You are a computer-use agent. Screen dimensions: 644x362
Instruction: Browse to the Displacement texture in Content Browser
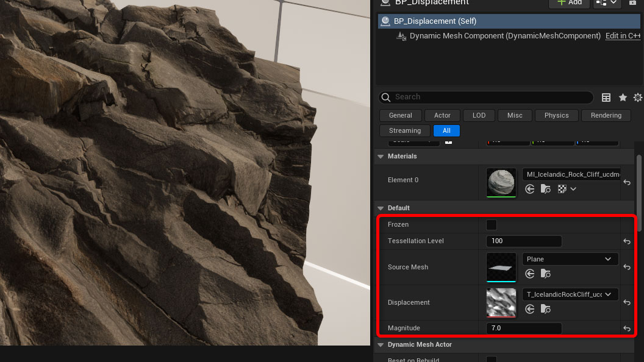[545, 309]
